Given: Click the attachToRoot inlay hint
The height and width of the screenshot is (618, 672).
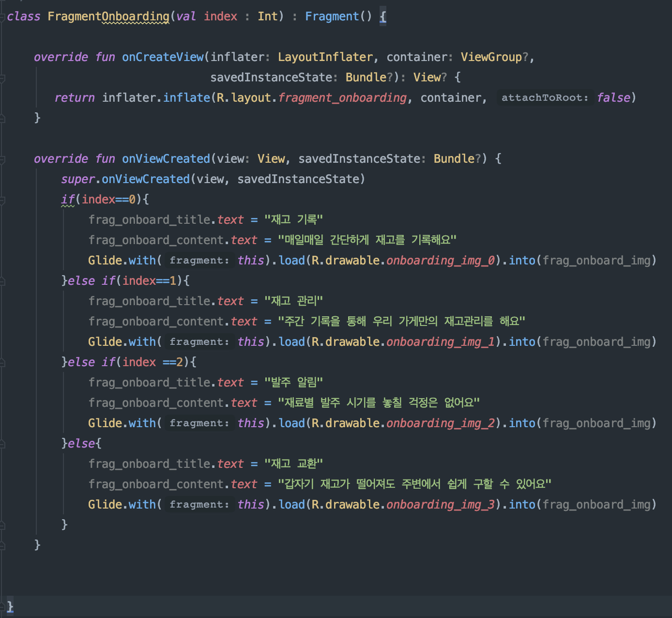Looking at the screenshot, I should pyautogui.click(x=545, y=98).
